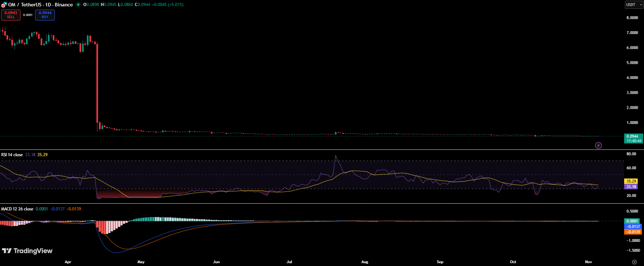Viewport: 644px width, 266px height.
Task: Select the MACD 12 26 close legend
Action: click(17, 209)
